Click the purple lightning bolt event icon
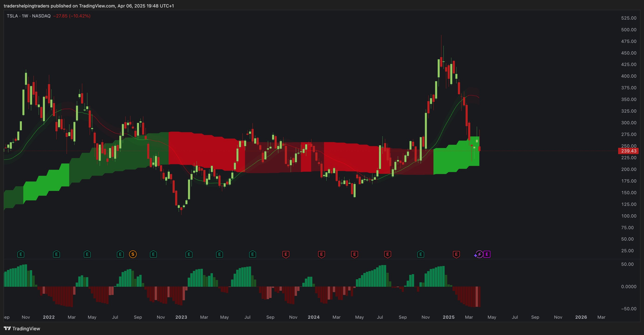644x335 pixels. click(x=479, y=254)
